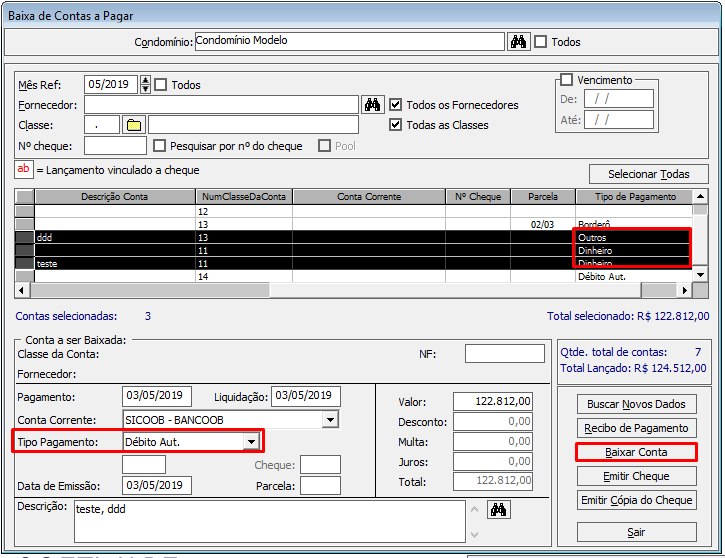Click the Emitir Cheque button
Screen dimensions: 725x558
pyautogui.click(x=636, y=476)
